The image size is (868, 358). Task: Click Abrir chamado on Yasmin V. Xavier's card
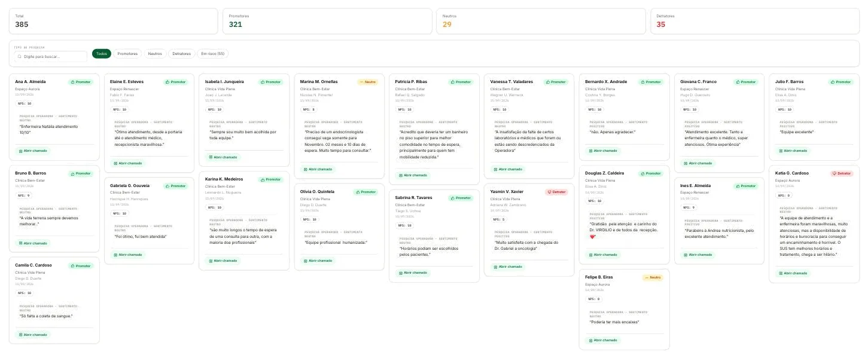(x=508, y=267)
